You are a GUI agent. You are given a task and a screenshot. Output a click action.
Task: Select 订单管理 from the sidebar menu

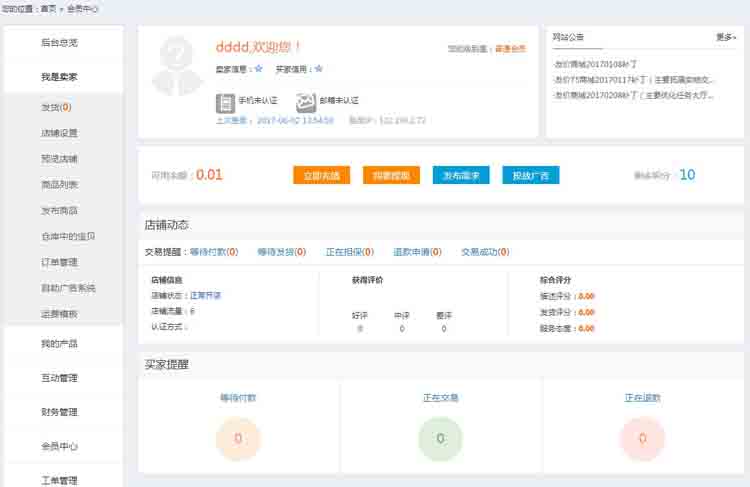pyautogui.click(x=59, y=263)
